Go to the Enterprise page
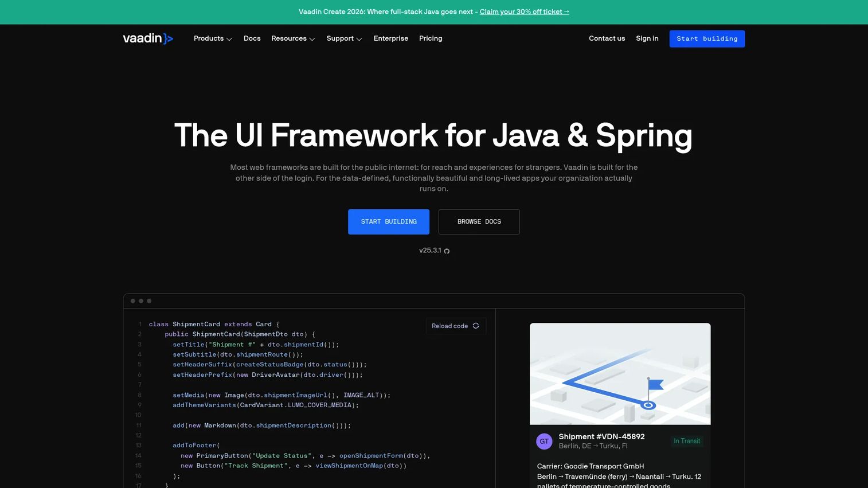The width and height of the screenshot is (868, 488). tap(391, 38)
